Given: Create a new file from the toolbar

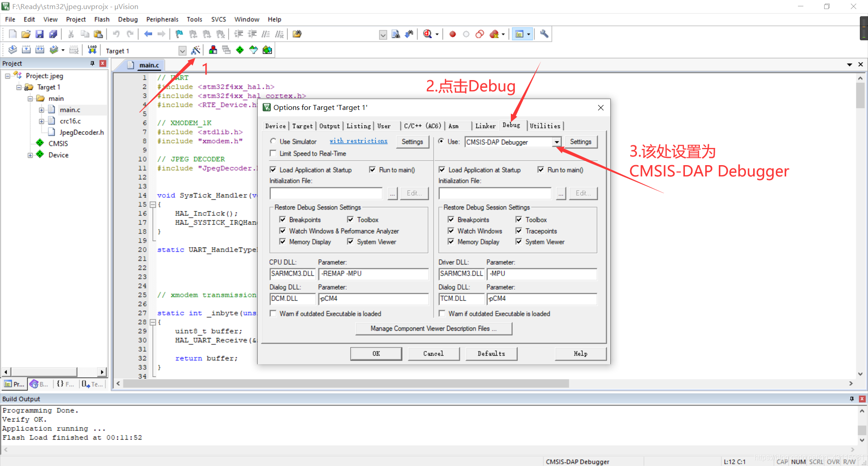Looking at the screenshot, I should point(13,34).
